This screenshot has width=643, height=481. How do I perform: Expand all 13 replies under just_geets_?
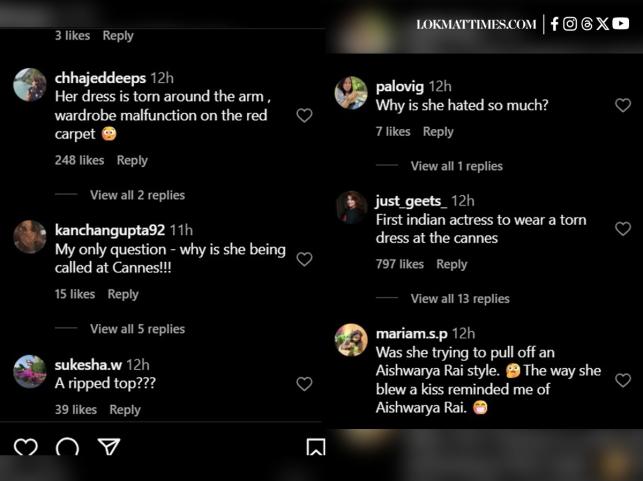point(460,298)
